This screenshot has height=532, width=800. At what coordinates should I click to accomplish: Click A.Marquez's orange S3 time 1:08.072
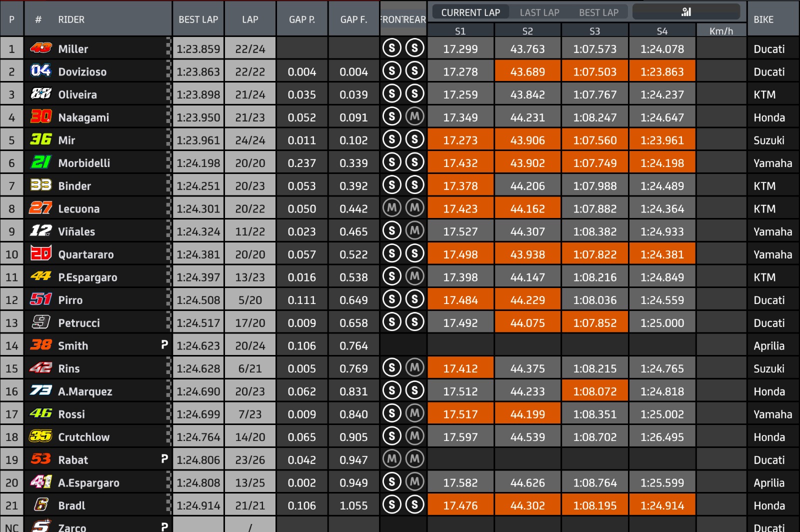[594, 391]
